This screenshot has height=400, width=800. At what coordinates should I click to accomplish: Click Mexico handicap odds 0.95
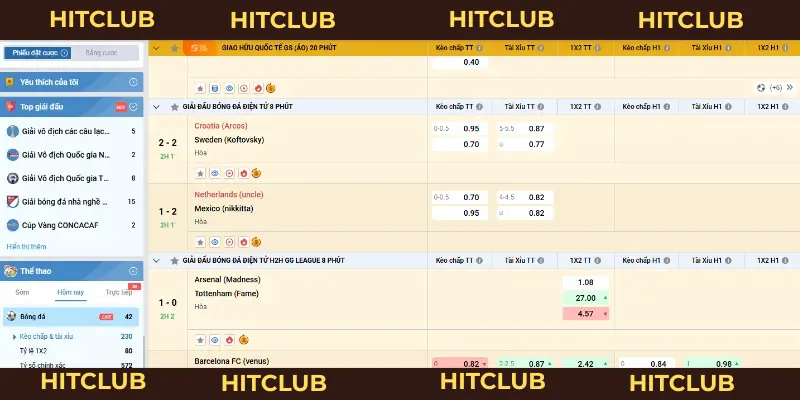coord(460,213)
